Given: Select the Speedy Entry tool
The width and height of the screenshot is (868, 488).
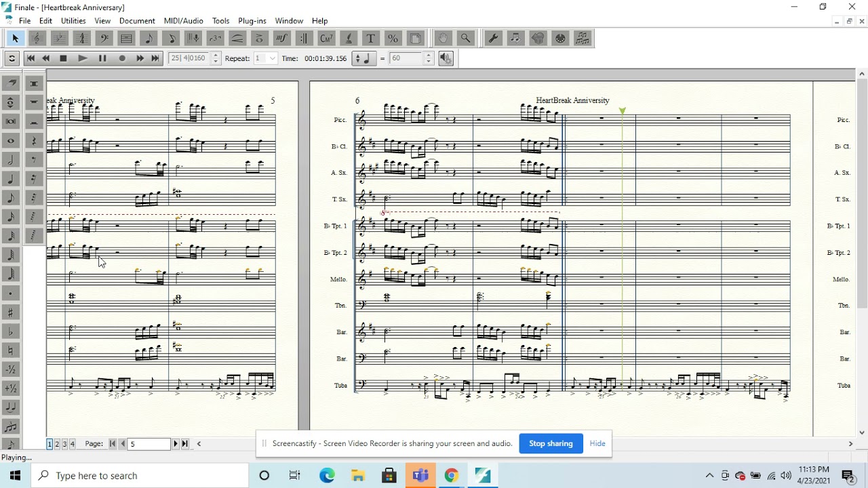Looking at the screenshot, I should point(171,39).
